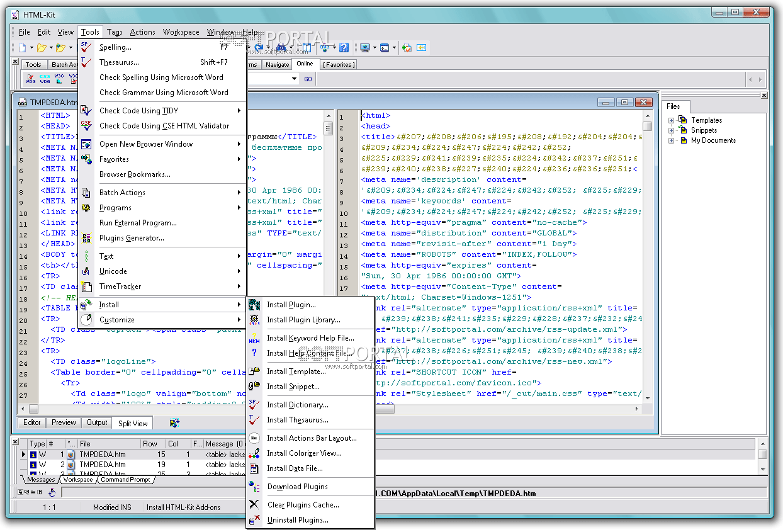
Task: Click the Spelling menu icon with red checkmark
Action: click(x=87, y=47)
